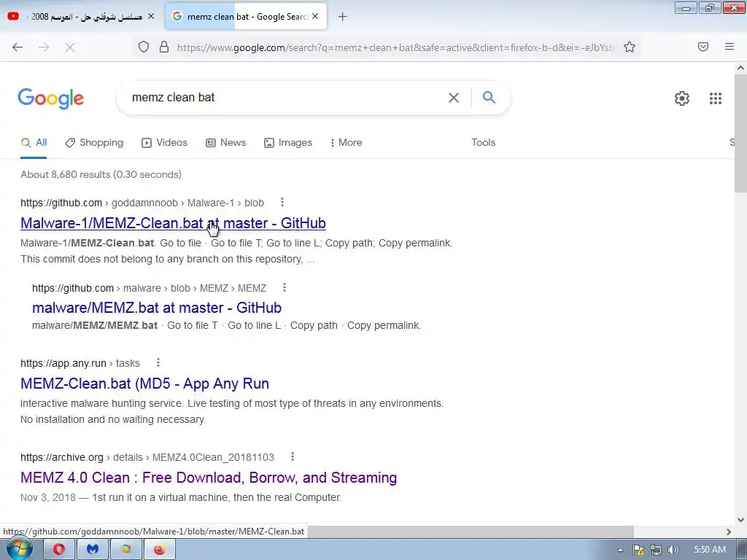Image resolution: width=747 pixels, height=560 pixels.
Task: Select the memz clean bat Google Search tab
Action: 247,16
